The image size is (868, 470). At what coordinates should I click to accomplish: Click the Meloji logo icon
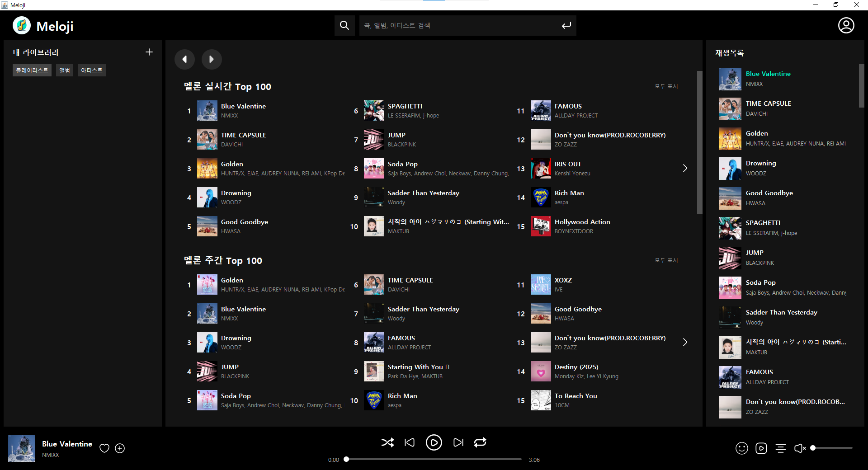[x=22, y=26]
